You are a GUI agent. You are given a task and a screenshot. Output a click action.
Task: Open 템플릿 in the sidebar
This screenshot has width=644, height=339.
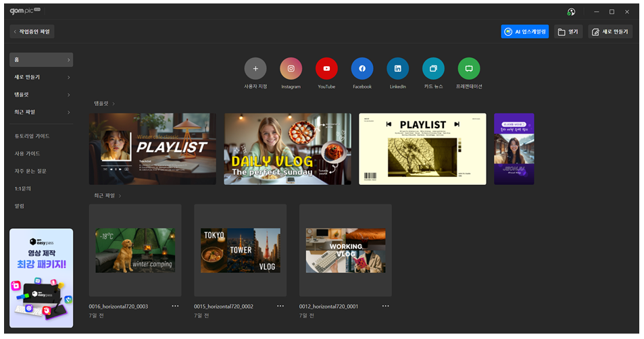(x=41, y=95)
